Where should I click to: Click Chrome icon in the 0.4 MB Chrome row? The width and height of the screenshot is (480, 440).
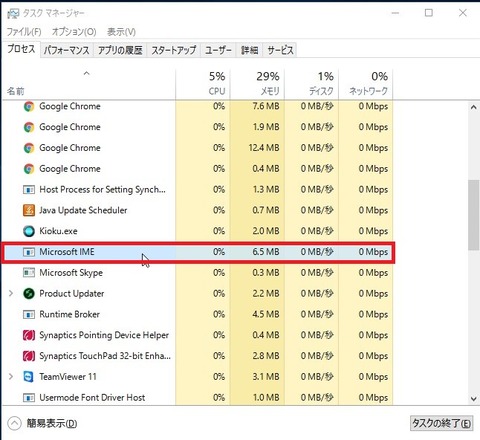click(x=29, y=169)
